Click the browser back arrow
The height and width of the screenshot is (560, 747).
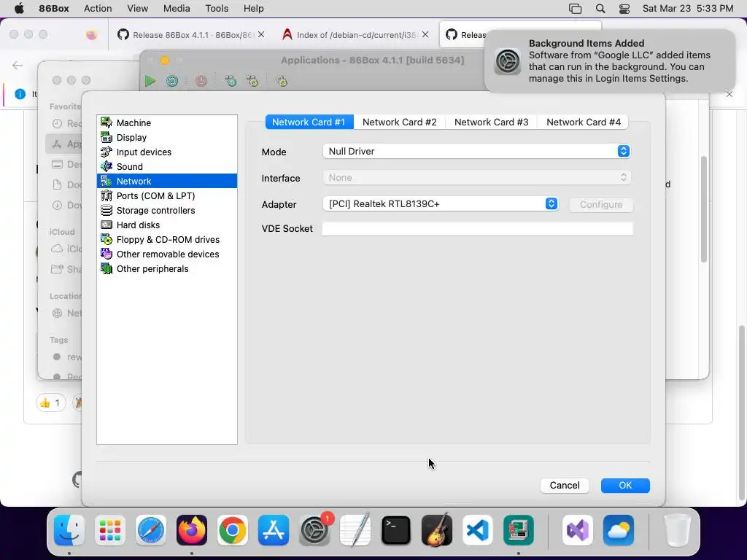[x=18, y=65]
